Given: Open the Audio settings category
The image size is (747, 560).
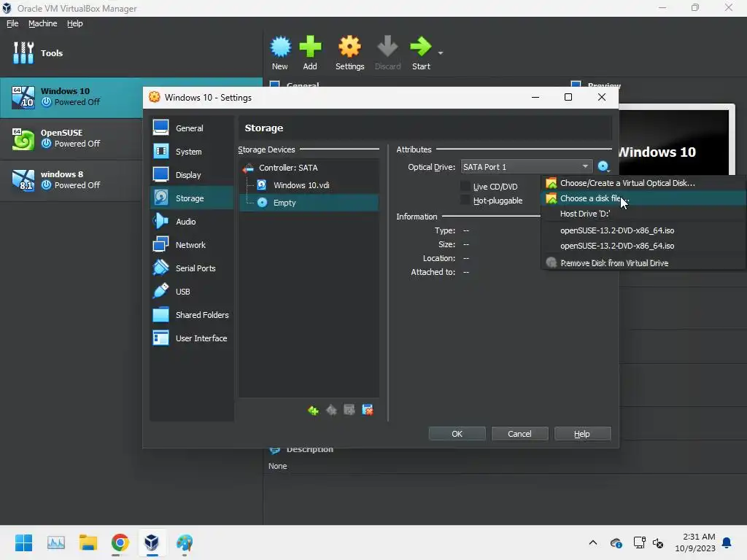Looking at the screenshot, I should pyautogui.click(x=192, y=222).
